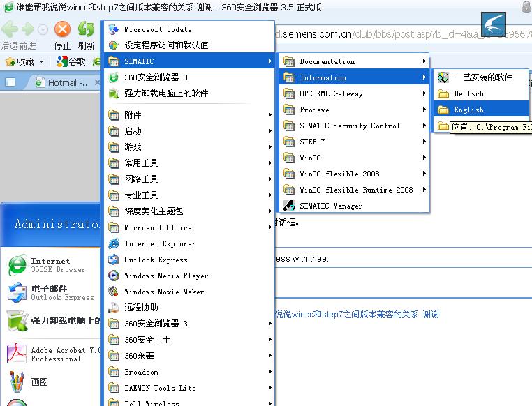The height and width of the screenshot is (406, 532).
Task: Click the siemens.com.cn address bar
Action: point(404,34)
